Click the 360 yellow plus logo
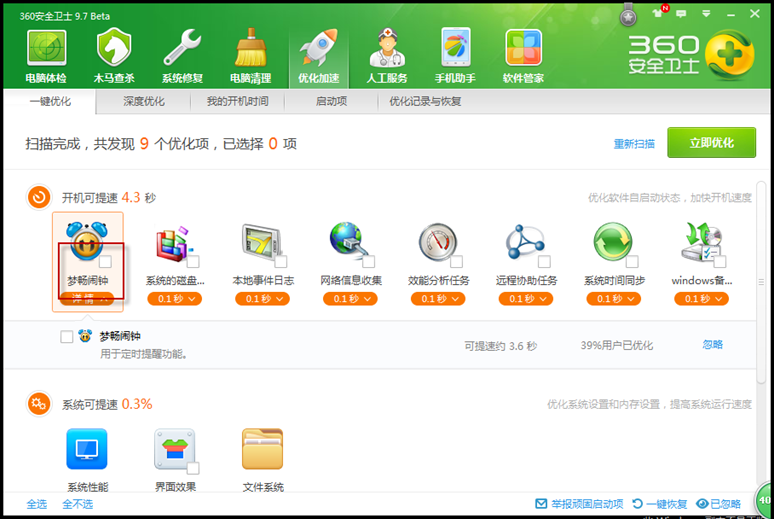The width and height of the screenshot is (774, 519). pos(730,55)
